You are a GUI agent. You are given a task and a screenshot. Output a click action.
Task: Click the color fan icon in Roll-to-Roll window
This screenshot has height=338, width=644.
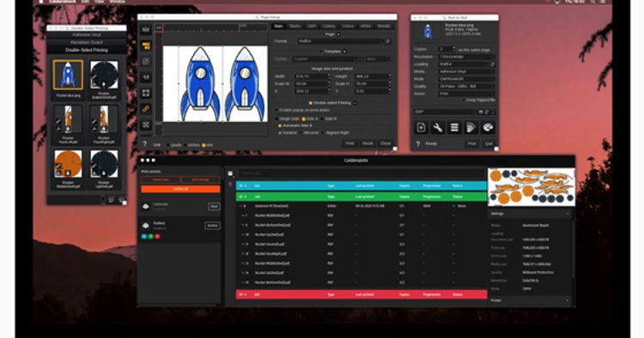click(x=471, y=128)
